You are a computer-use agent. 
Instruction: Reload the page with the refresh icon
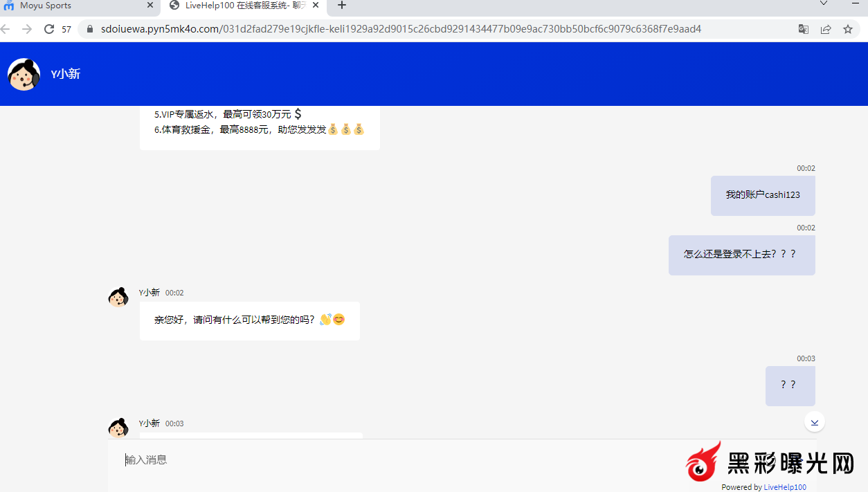[49, 29]
